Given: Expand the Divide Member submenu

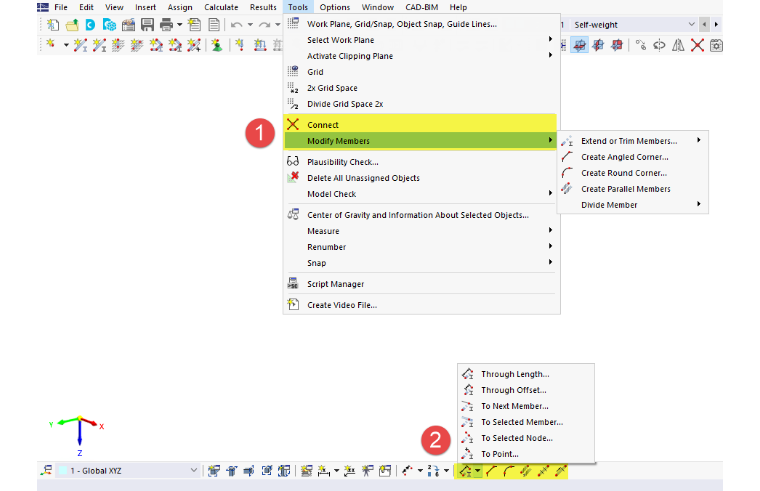Looking at the screenshot, I should pyautogui.click(x=632, y=205).
